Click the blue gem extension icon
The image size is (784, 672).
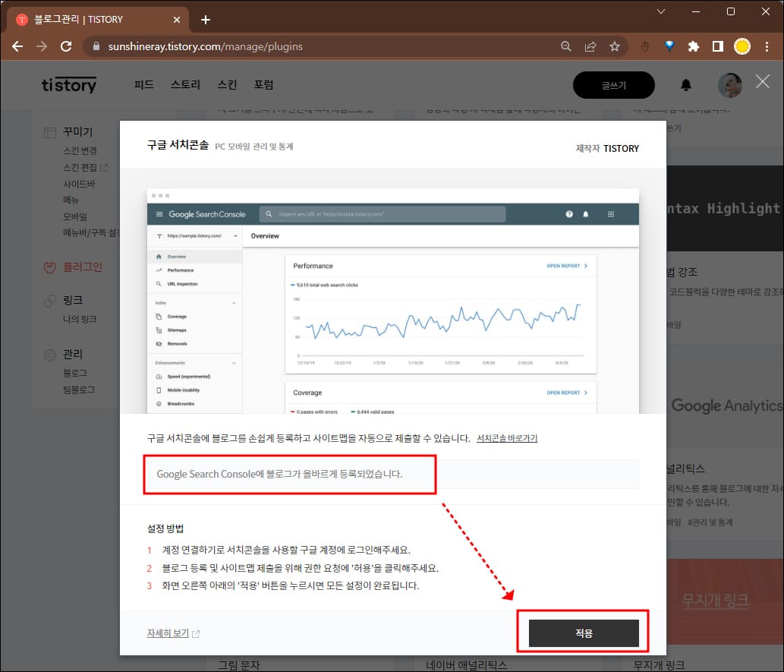coord(669,46)
